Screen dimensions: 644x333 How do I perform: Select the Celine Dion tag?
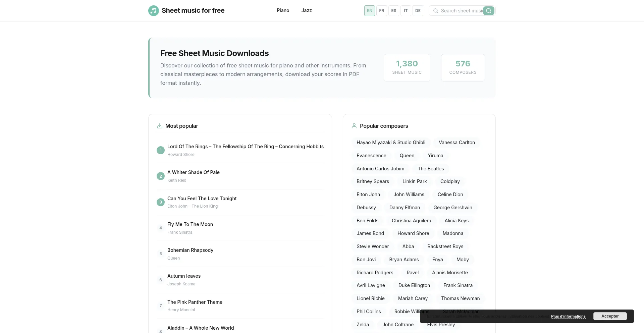(x=450, y=195)
